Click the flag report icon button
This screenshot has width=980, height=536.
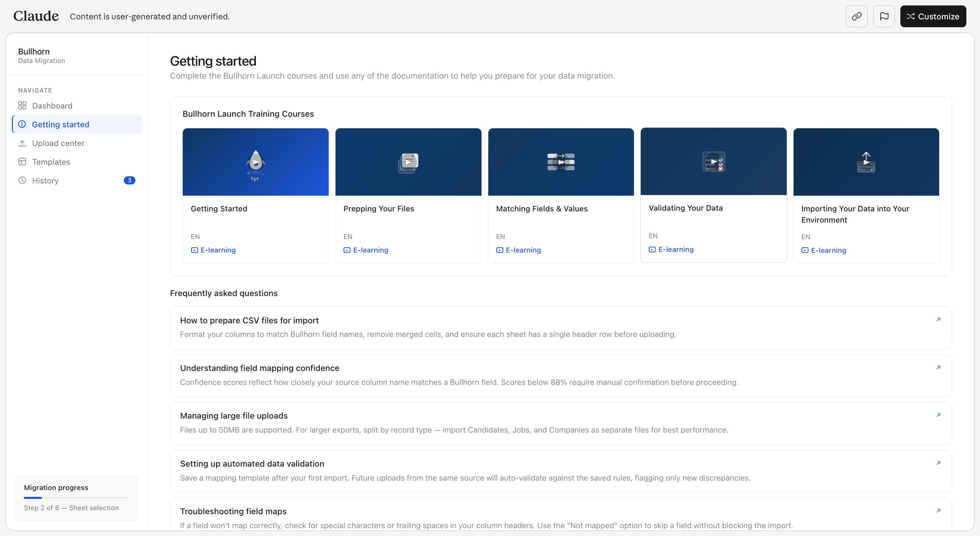(x=884, y=16)
